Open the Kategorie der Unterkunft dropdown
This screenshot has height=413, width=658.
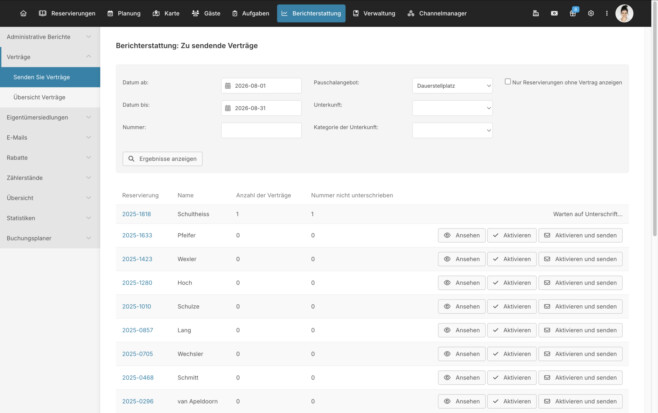coord(452,130)
